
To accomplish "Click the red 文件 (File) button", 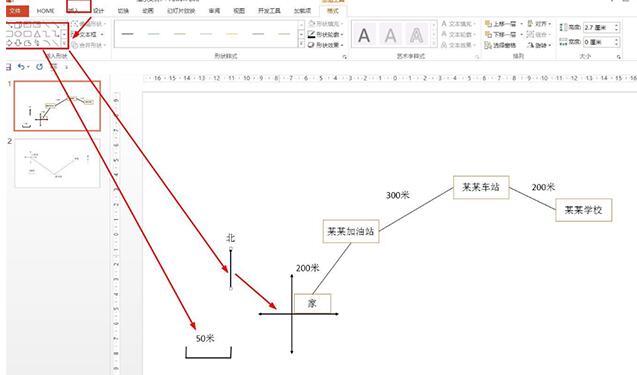I will pyautogui.click(x=16, y=11).
